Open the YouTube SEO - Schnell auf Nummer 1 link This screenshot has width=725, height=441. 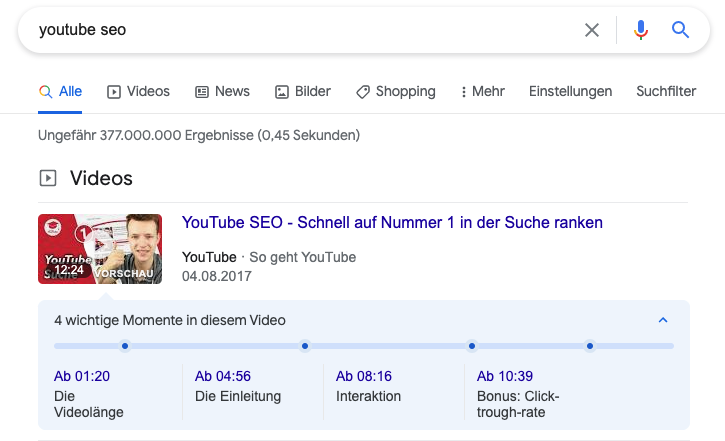[392, 222]
